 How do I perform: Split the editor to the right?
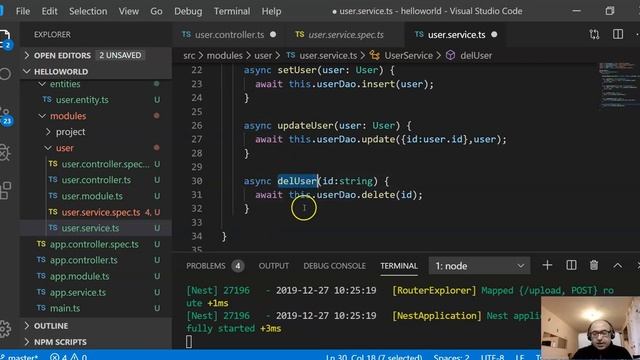point(618,35)
